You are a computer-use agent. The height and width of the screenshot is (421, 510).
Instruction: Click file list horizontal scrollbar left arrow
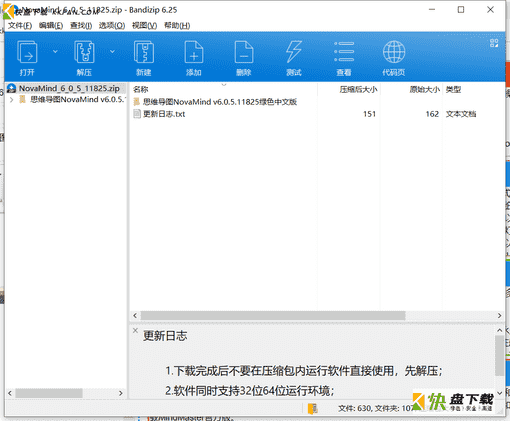[x=135, y=316]
